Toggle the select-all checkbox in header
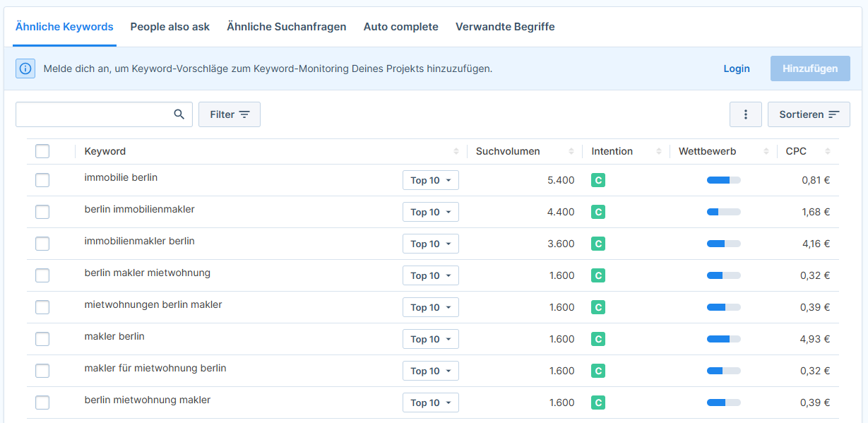 click(x=42, y=151)
